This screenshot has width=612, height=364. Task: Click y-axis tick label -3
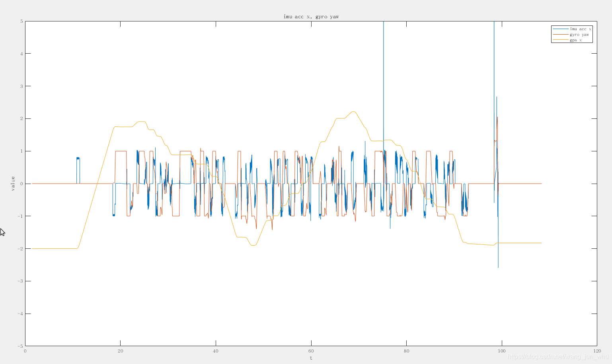tap(20, 281)
